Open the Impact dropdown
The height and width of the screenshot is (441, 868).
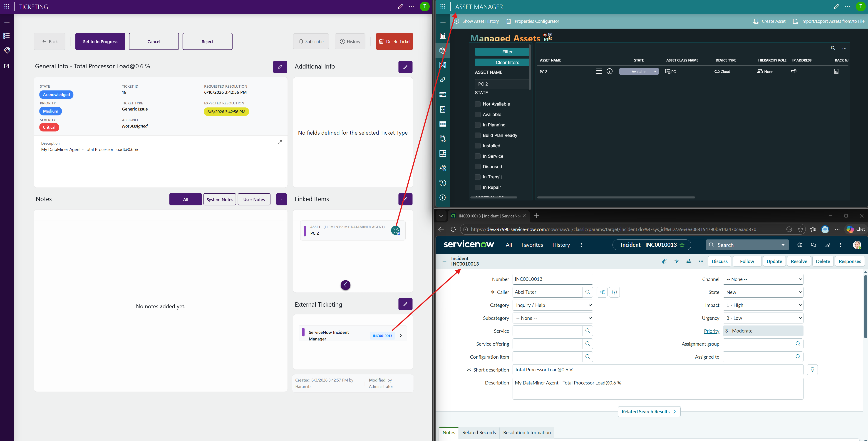pos(763,305)
